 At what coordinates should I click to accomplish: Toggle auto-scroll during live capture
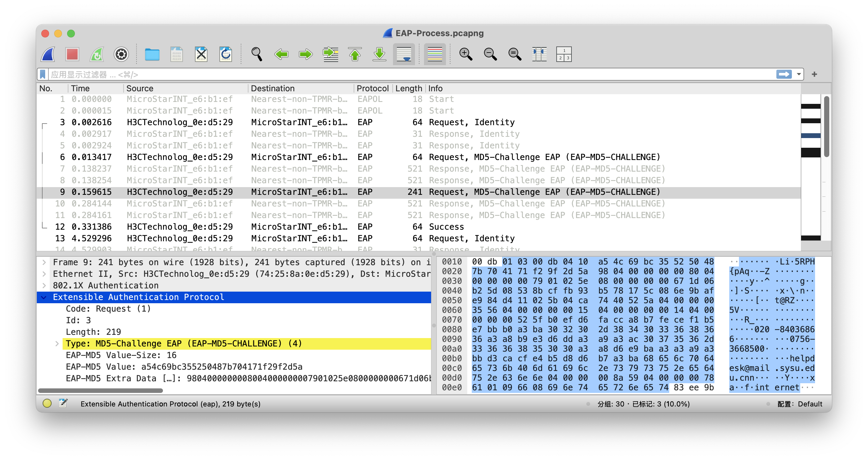pos(404,54)
